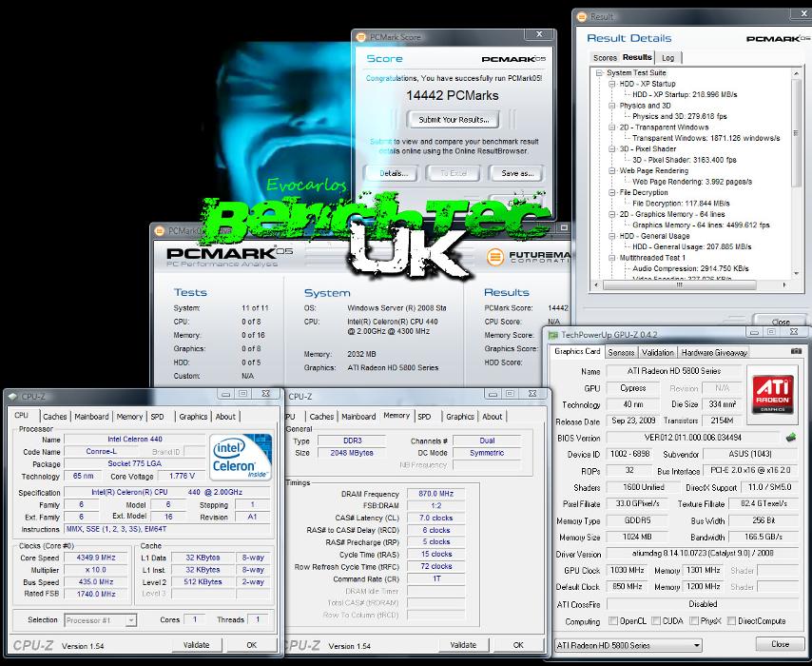This screenshot has height=666, width=812.
Task: Open About tab in left CPU-Z window
Action: [225, 416]
